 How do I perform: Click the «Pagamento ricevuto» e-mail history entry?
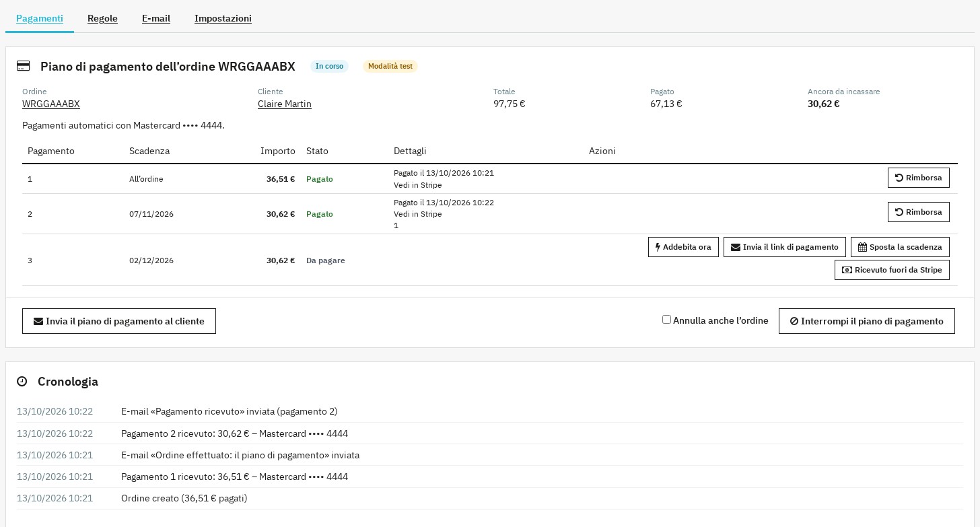click(229, 411)
